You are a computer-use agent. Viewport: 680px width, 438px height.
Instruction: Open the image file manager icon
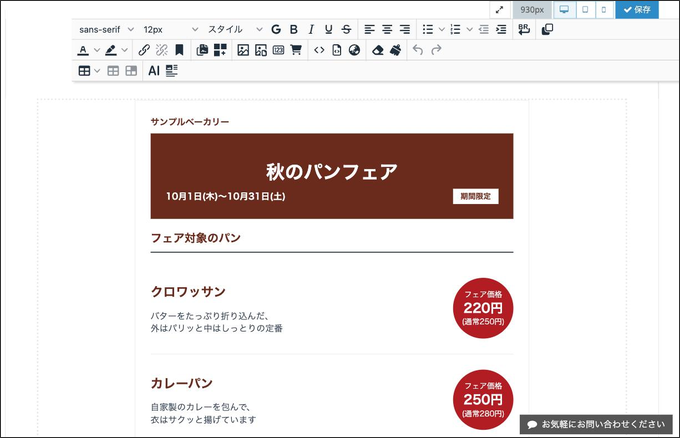pos(261,50)
